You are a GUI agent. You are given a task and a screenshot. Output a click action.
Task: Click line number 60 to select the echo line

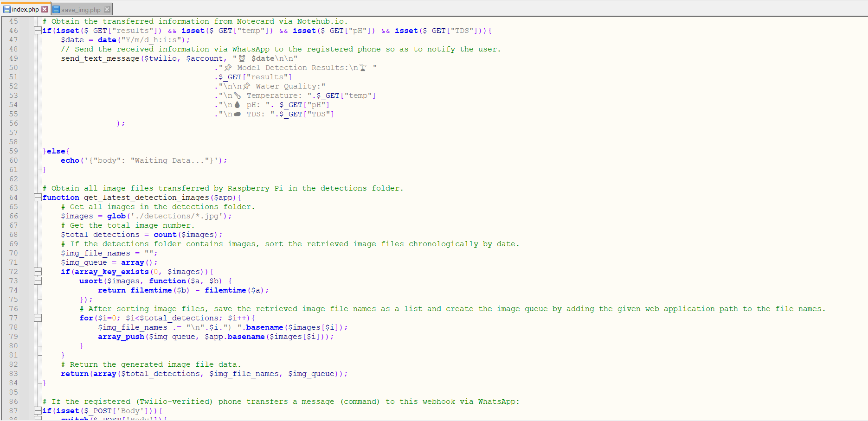pos(13,160)
